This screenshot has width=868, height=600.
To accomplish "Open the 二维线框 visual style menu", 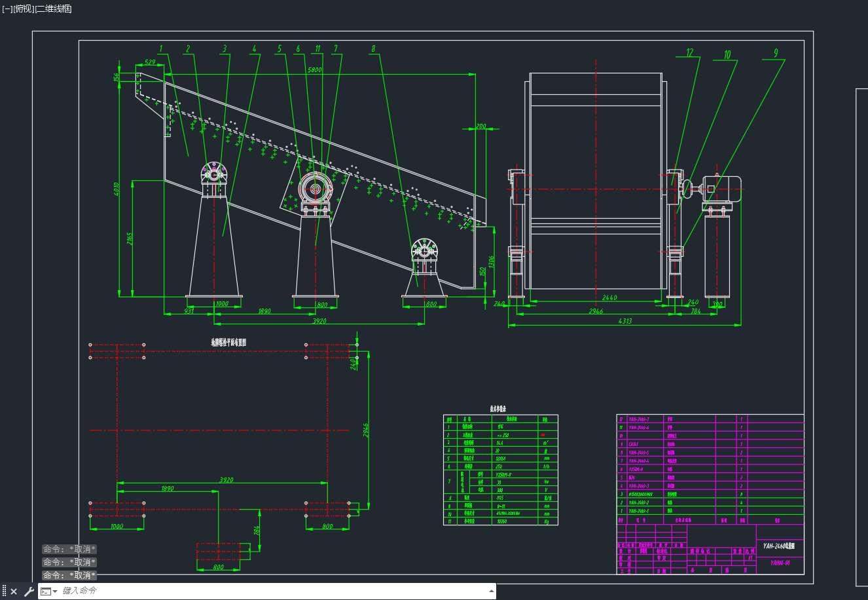I will (x=53, y=9).
